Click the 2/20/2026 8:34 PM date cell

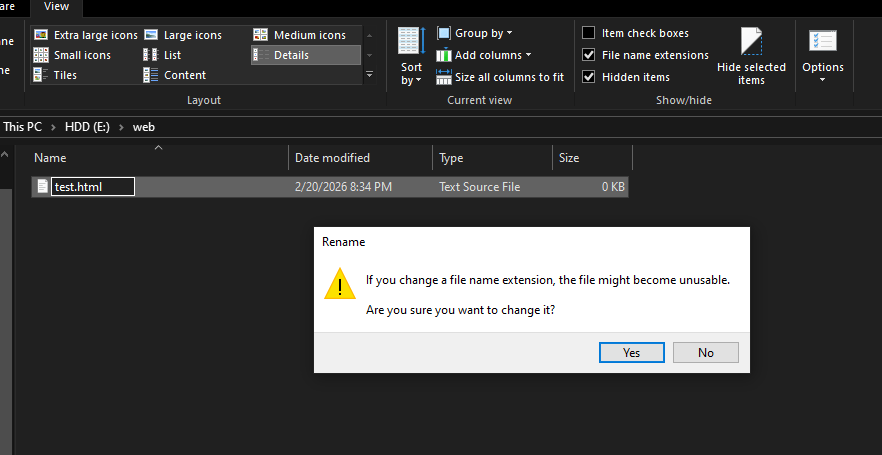343,187
